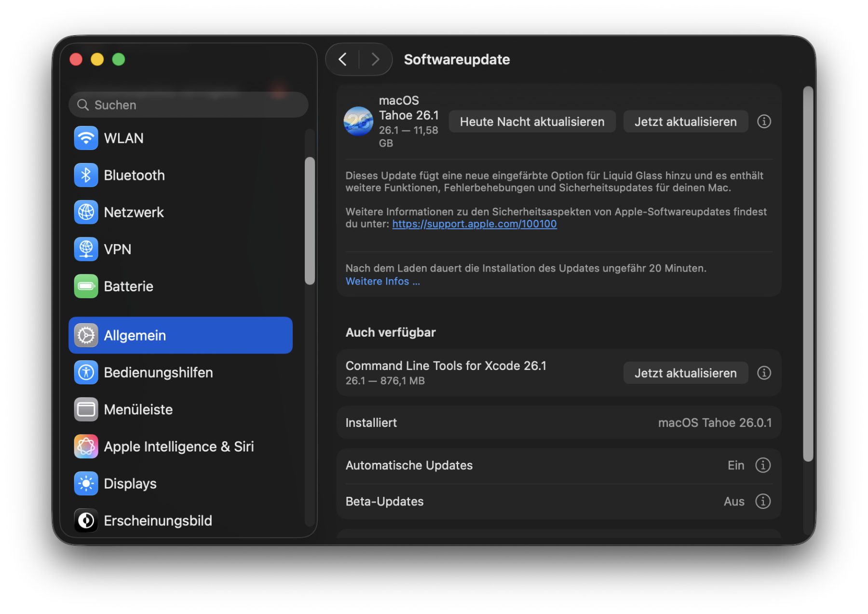Image resolution: width=868 pixels, height=614 pixels.
Task: Select the Bluetooth sidebar icon
Action: click(x=86, y=175)
